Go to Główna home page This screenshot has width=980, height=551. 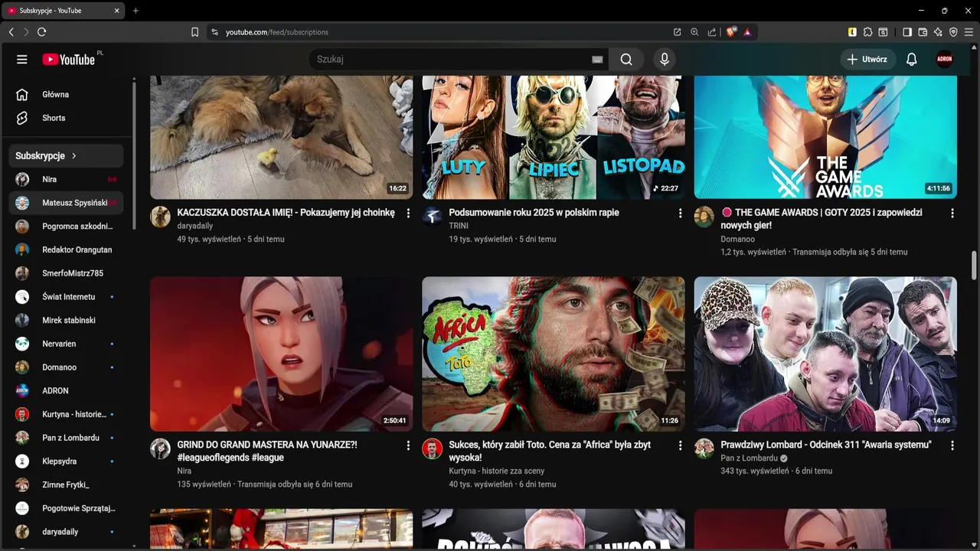(x=66, y=95)
